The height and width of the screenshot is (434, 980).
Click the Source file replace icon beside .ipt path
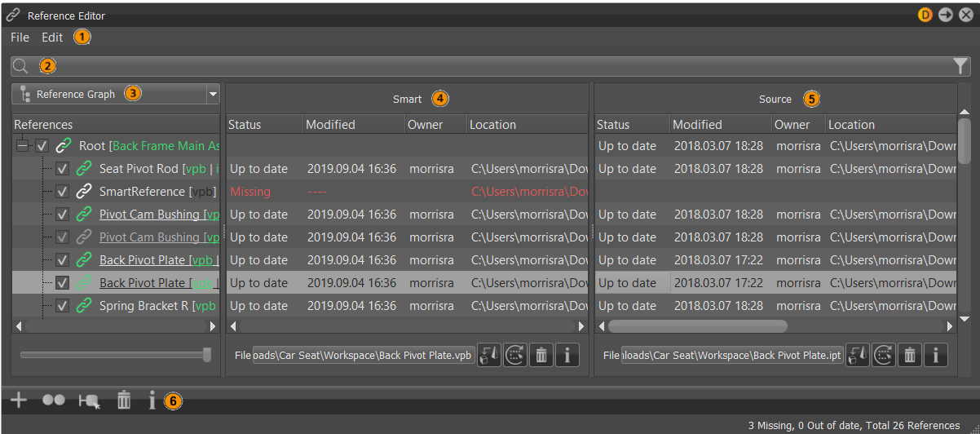coord(858,356)
